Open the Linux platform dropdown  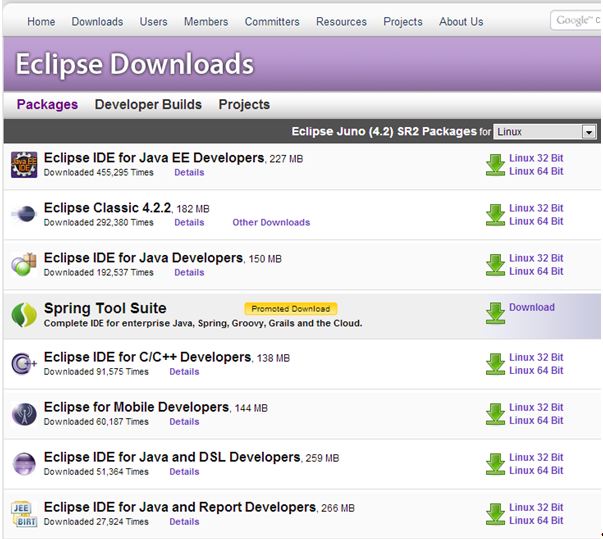(545, 132)
